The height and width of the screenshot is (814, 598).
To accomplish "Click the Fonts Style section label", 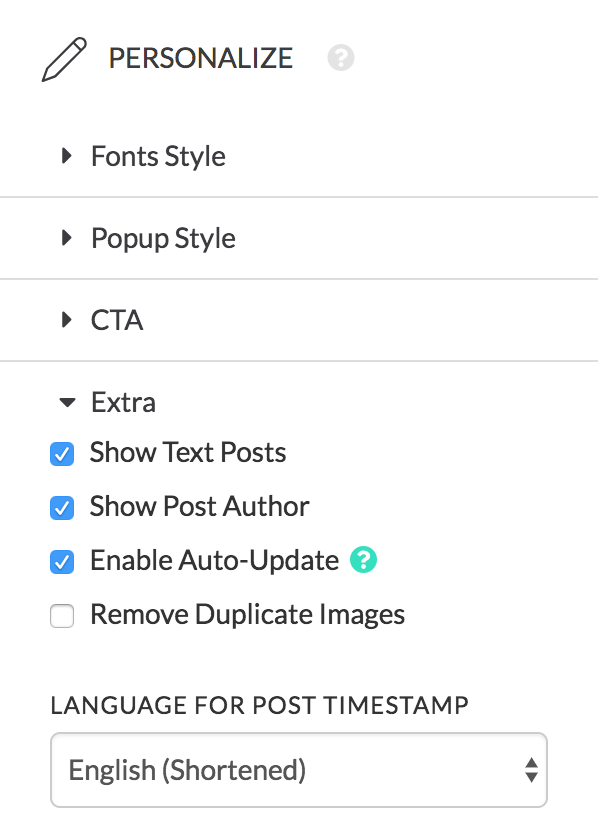I will click(x=158, y=156).
